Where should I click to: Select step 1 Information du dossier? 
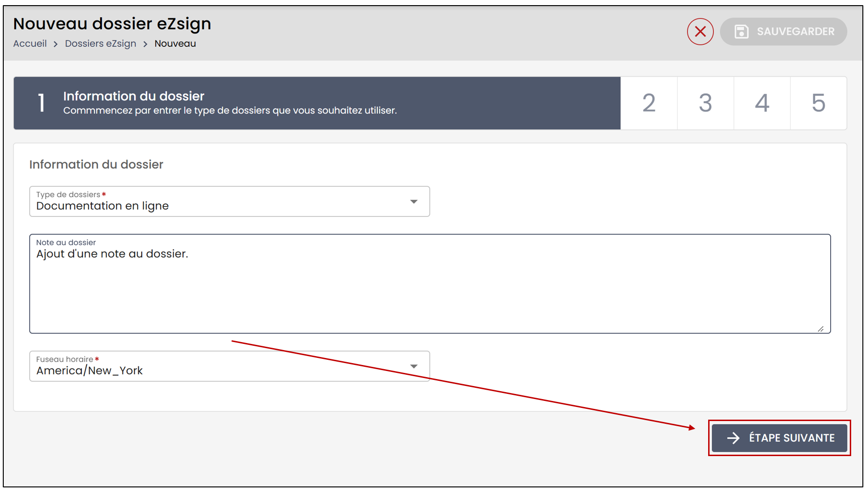click(x=317, y=103)
